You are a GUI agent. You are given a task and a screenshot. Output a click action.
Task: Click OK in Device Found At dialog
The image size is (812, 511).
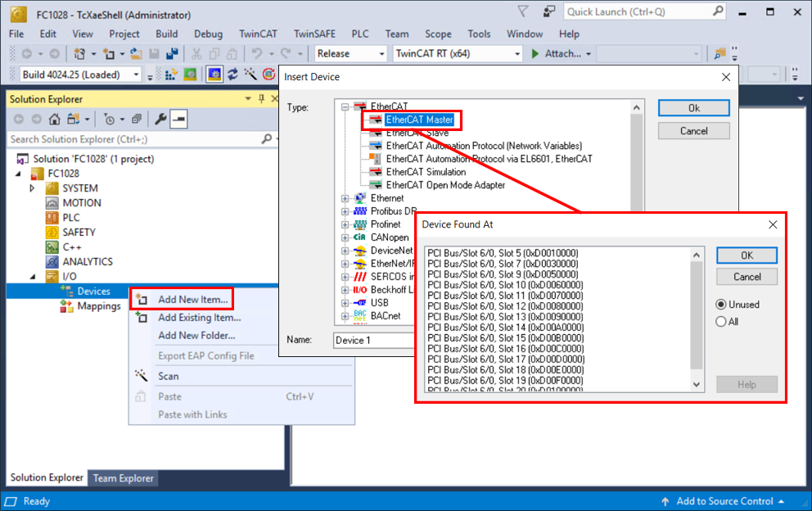tap(747, 255)
